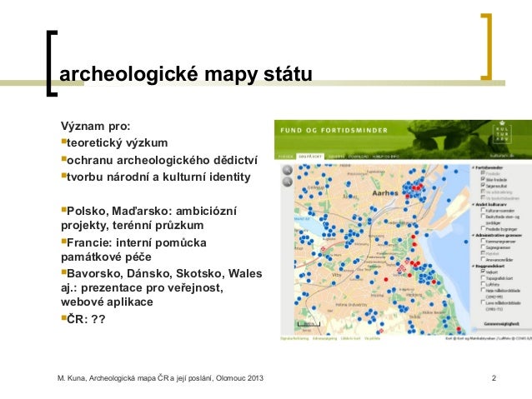The image size is (532, 399).
Task: Enable the Topografisk kort checkbox
Action: 483,277
